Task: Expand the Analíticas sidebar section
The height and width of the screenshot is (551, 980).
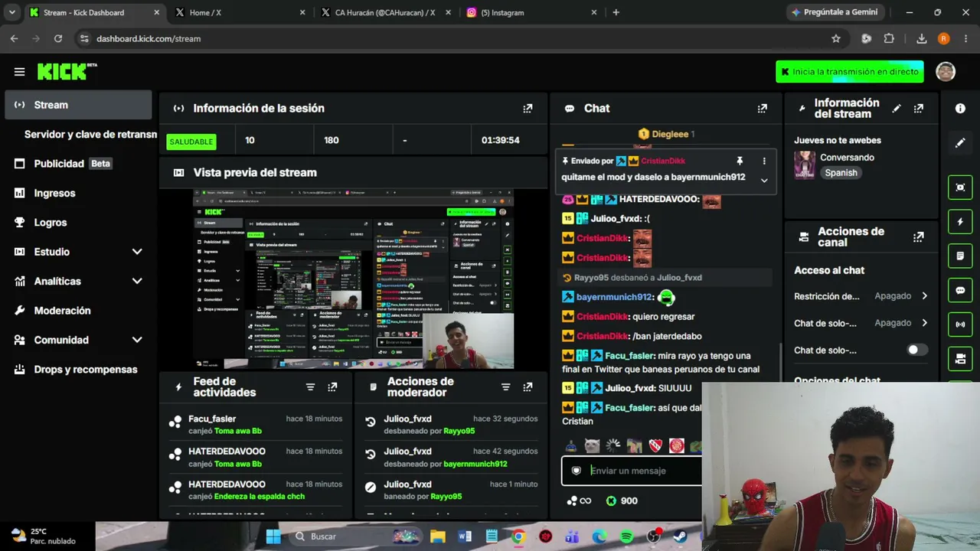Action: [137, 281]
